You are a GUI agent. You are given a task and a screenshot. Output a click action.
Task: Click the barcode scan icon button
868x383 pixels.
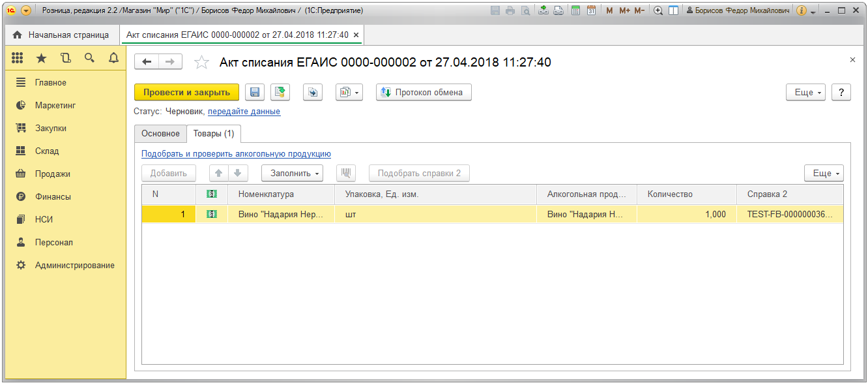346,174
